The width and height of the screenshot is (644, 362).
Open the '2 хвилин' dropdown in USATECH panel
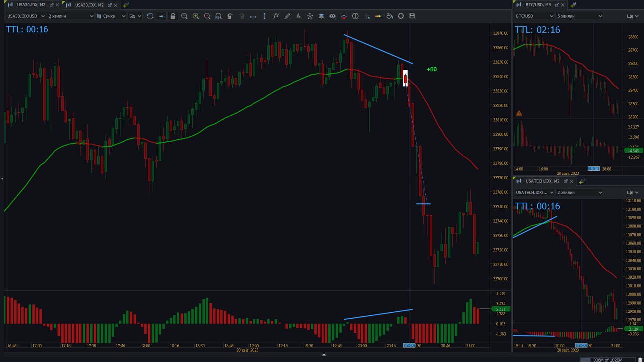tap(579, 192)
